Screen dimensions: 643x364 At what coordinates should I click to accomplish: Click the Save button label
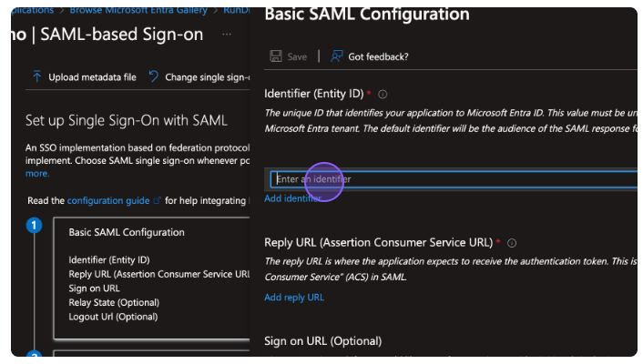(297, 56)
